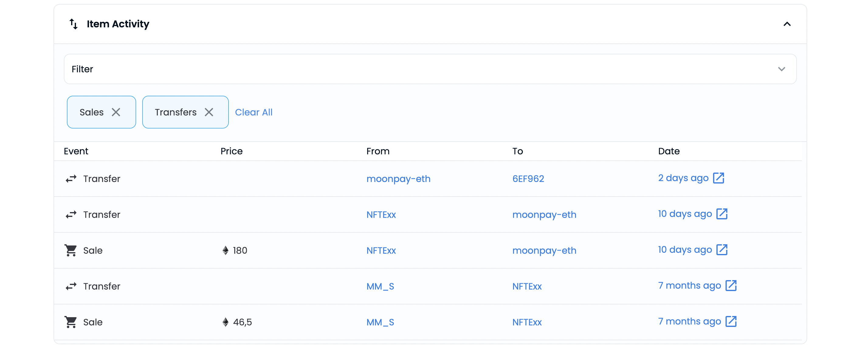Open external link icon on 10 days ago Transfer row
This screenshot has height=350, width=868.
tap(722, 214)
